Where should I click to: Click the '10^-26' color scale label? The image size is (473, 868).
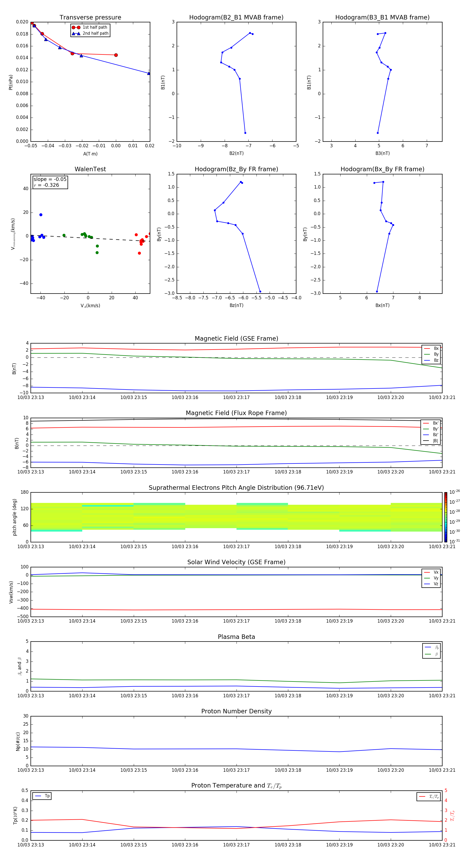[455, 492]
